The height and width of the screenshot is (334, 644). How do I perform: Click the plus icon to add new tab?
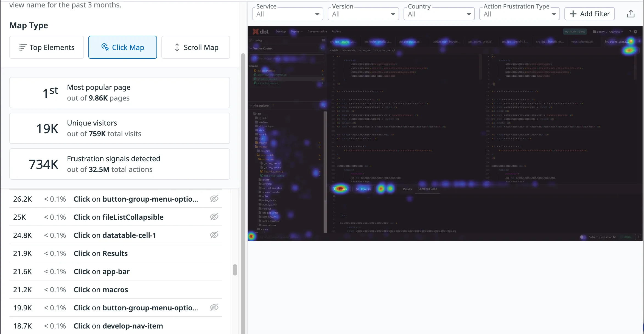[x=639, y=41]
